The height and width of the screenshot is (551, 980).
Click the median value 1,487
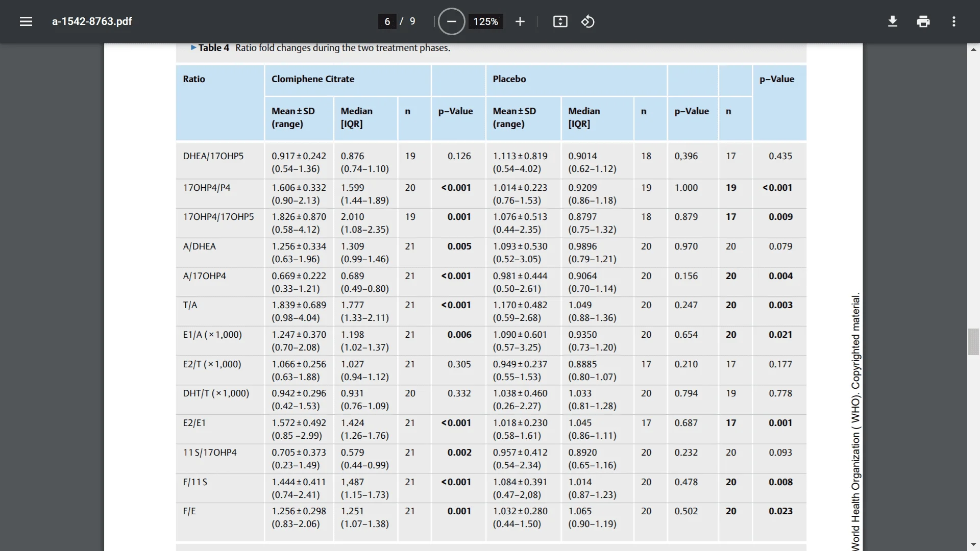[353, 482]
